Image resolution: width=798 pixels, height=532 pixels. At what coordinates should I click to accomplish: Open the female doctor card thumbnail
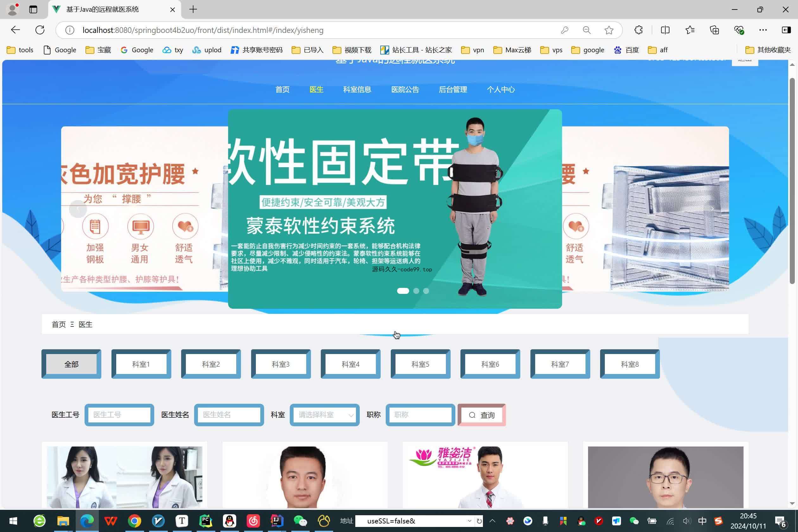[x=124, y=477]
